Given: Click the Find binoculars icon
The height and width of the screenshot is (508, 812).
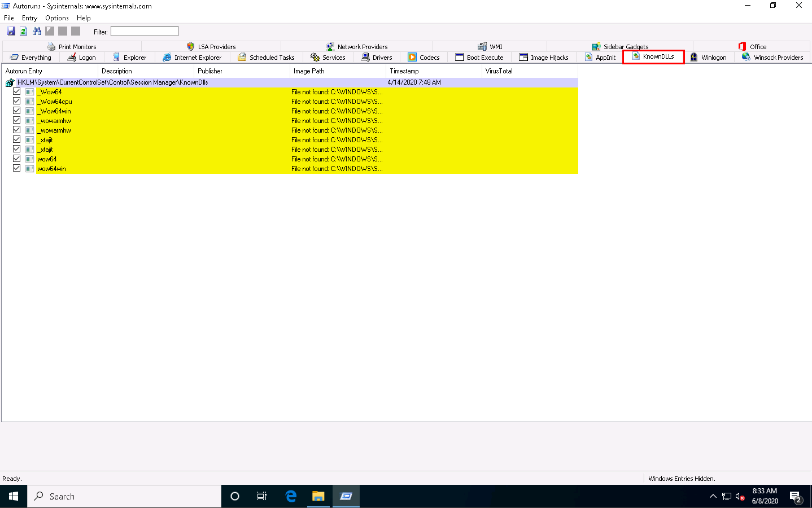Looking at the screenshot, I should click(x=37, y=32).
